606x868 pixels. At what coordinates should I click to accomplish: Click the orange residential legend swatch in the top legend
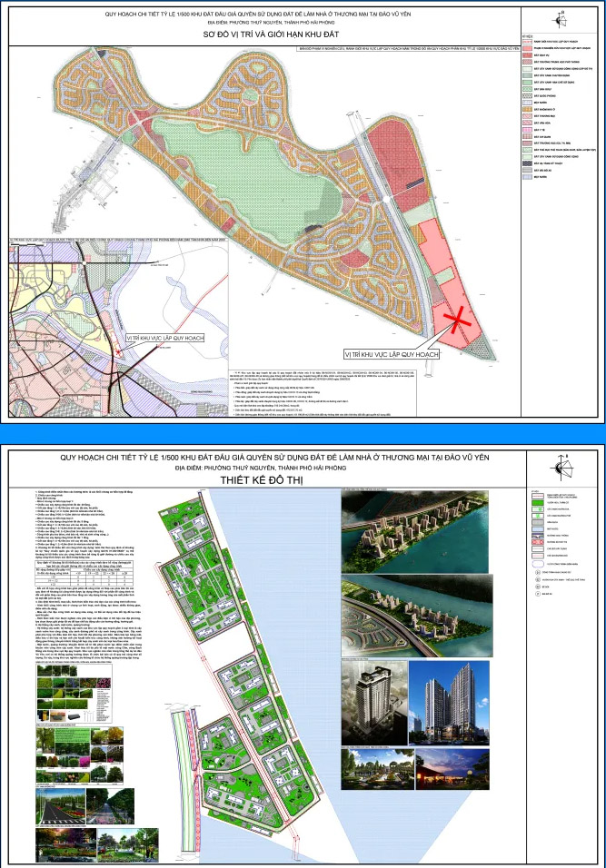(526, 110)
